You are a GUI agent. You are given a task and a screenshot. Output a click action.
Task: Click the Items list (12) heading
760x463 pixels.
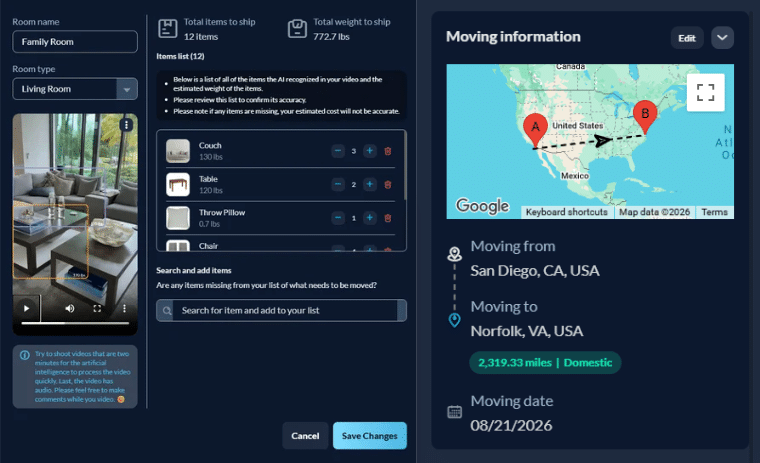(x=180, y=57)
